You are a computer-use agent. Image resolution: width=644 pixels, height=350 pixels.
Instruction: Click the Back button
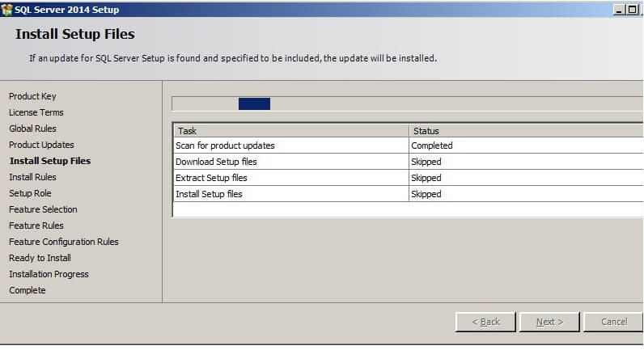(x=485, y=322)
